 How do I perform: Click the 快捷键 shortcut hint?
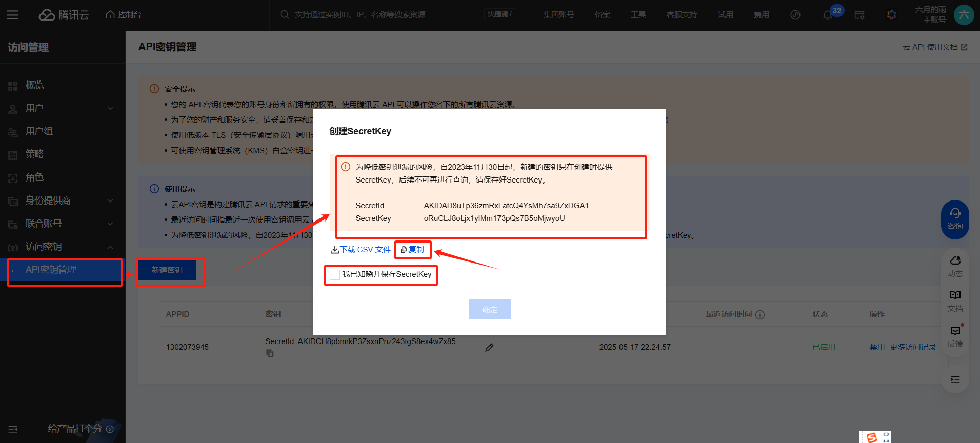499,14
